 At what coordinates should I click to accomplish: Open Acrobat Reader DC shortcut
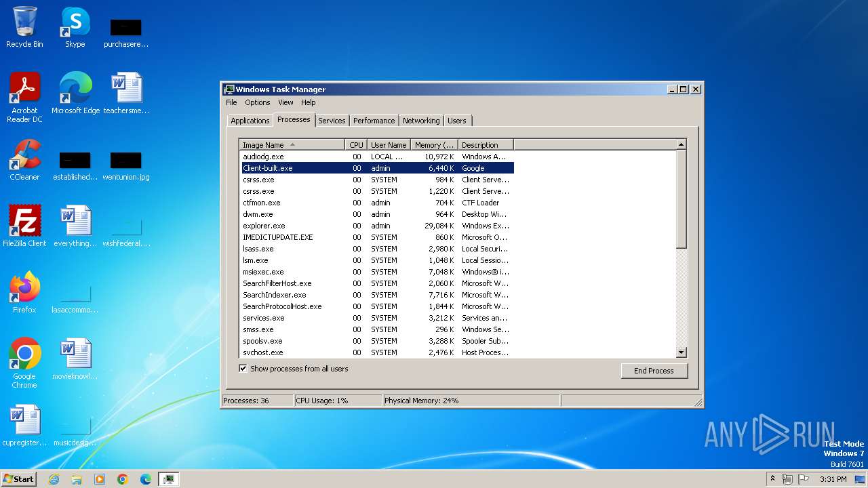point(24,98)
